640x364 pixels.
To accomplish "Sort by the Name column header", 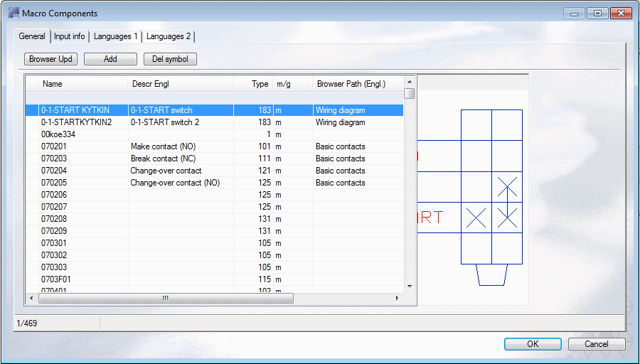I will pos(53,84).
